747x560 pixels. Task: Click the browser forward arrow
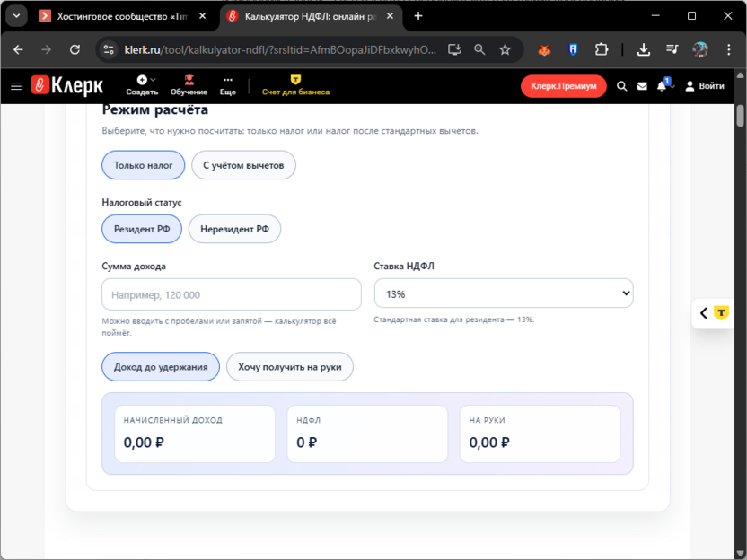[x=46, y=49]
